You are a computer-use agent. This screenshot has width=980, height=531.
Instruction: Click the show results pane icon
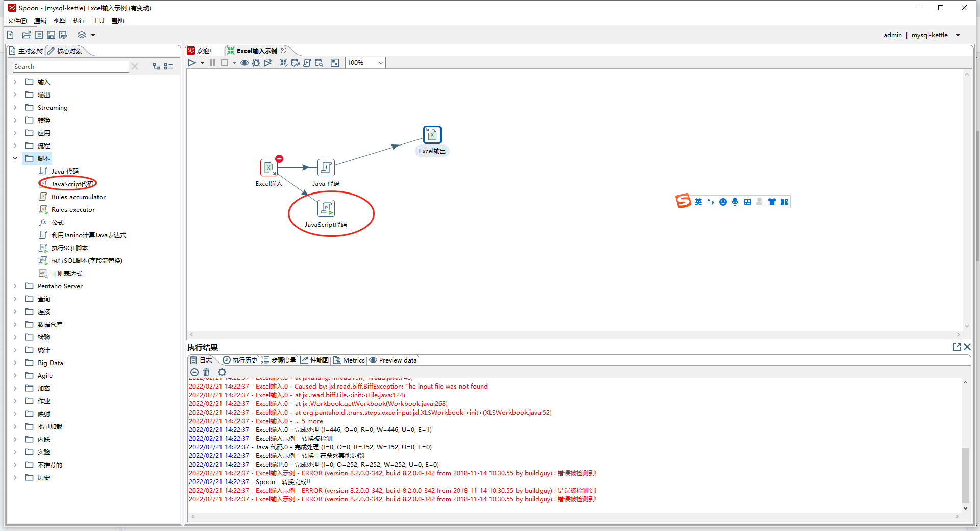click(334, 63)
